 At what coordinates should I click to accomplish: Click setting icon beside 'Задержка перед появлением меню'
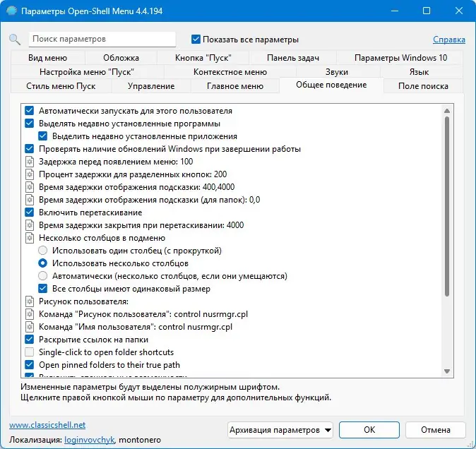coord(30,162)
